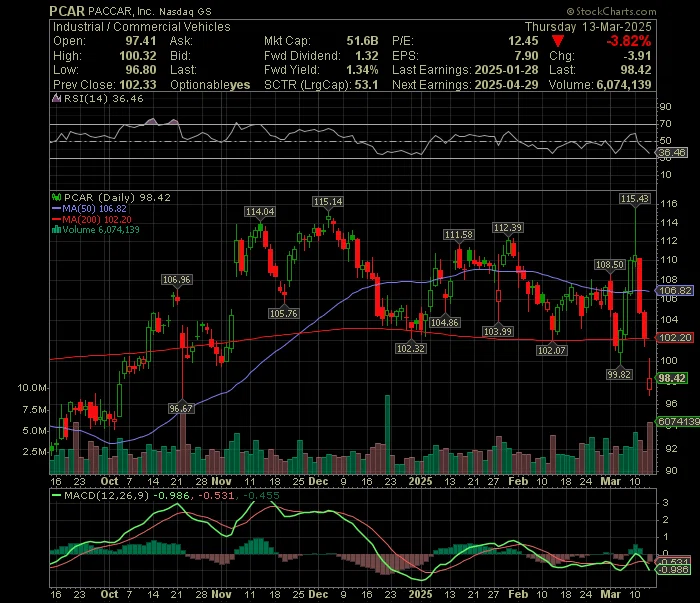The image size is (700, 603).
Task: Click the 'MACD(12,26,9)' legend text
Action: (x=106, y=495)
